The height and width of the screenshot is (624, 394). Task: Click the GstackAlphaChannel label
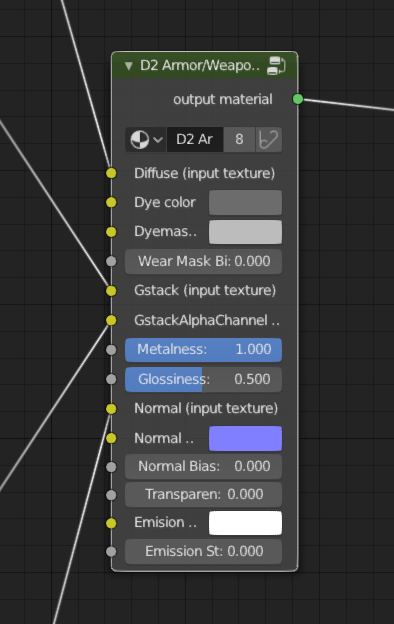click(x=207, y=320)
